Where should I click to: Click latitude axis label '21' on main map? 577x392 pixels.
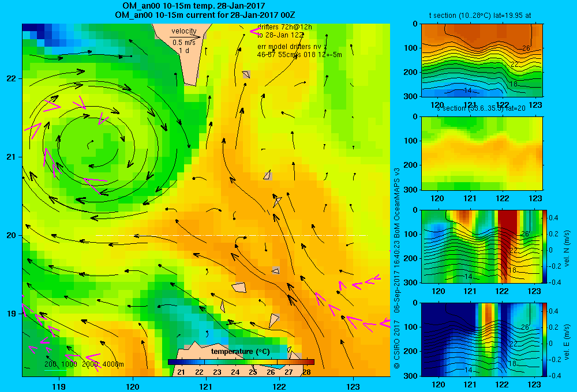11,157
